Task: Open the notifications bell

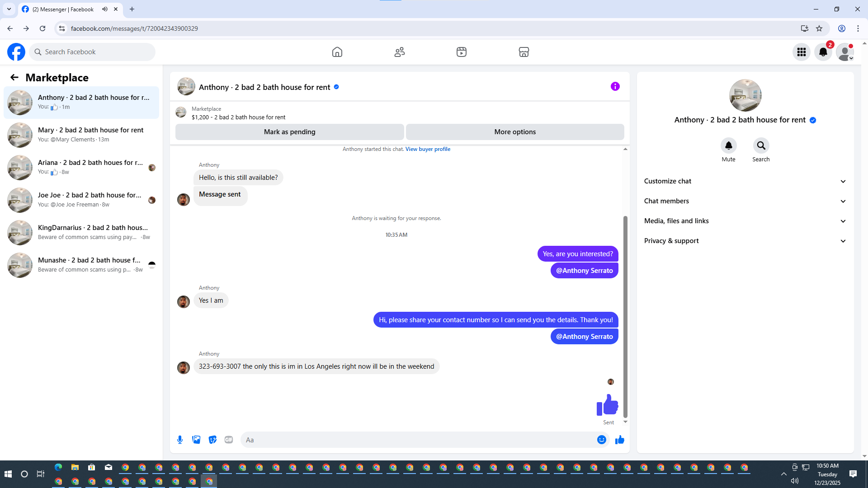Action: (823, 52)
